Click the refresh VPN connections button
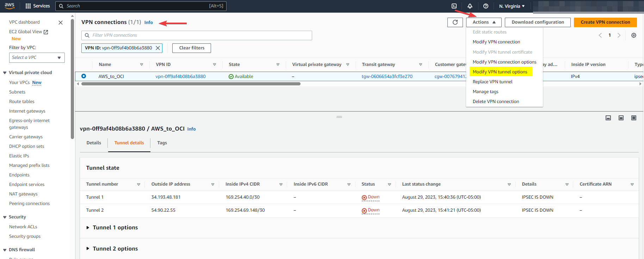 [x=455, y=22]
